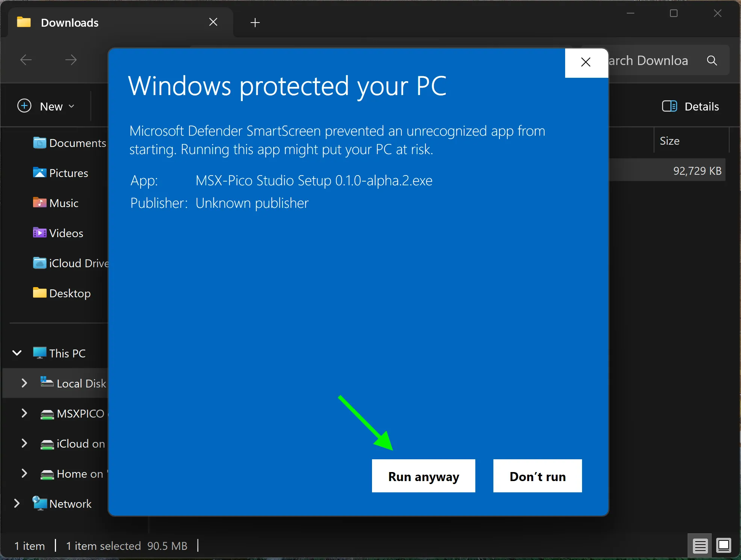Click the Pictures folder icon
Screen dimensions: 741x560
39,173
